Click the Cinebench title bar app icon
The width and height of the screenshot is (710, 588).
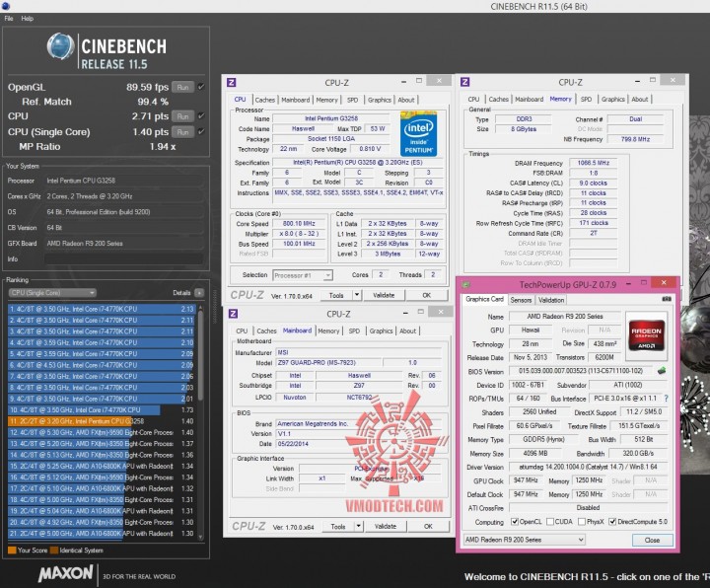(x=6, y=6)
